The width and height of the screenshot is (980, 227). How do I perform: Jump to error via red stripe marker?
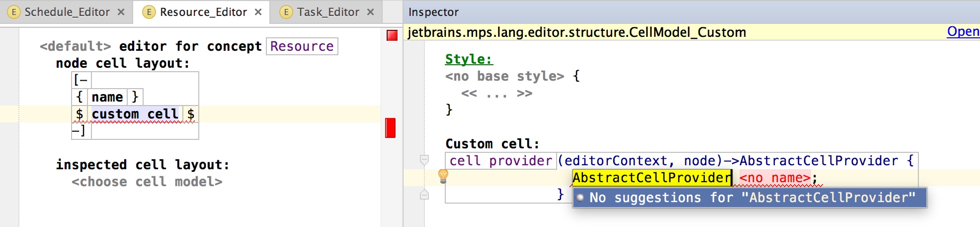391,128
